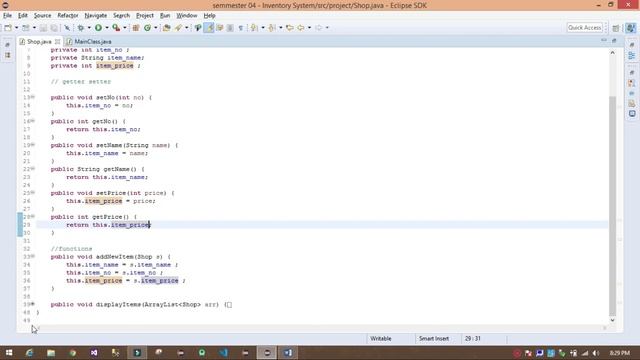Click the Save toolbar icon
Image resolution: width=640 pixels, height=360 pixels.
click(x=43, y=28)
